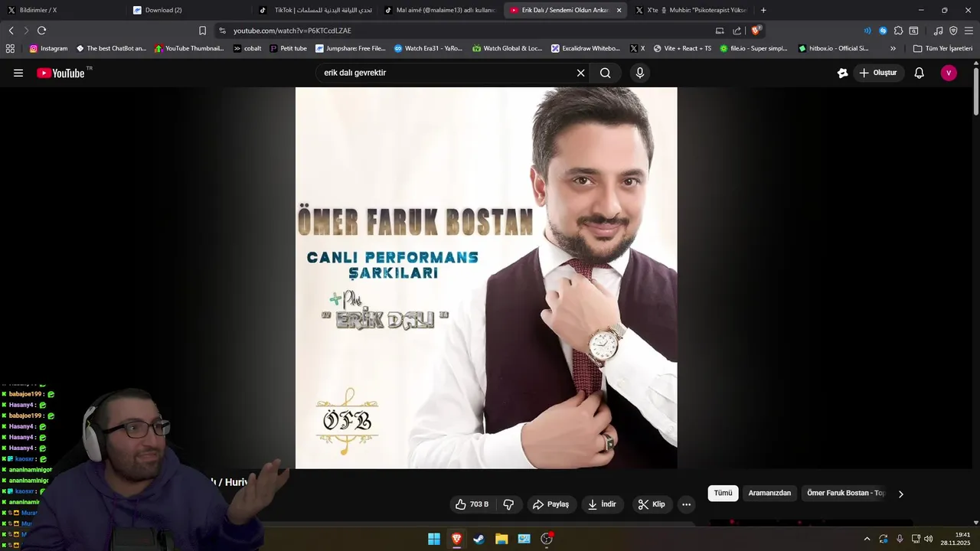Open the YouTube notifications bell
Image resolution: width=980 pixels, height=551 pixels.
920,73
